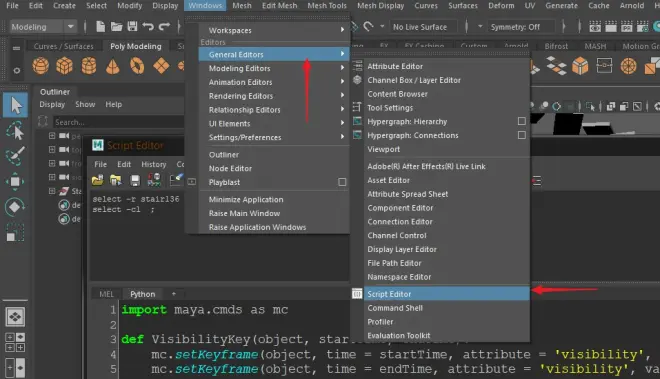The image size is (660, 379).
Task: Activate the Rotate tool
Action: [15, 207]
